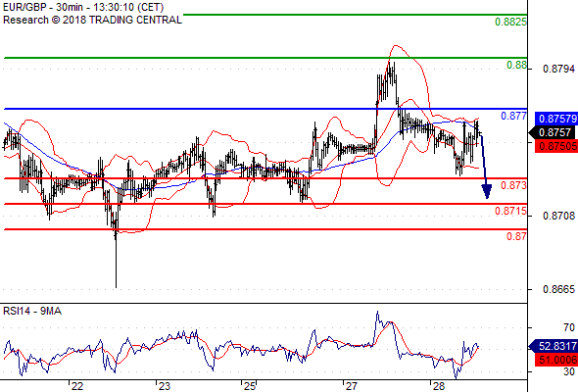This screenshot has height=392, width=578.
Task: Click 'Research © 2018 TRADING CENTRAL' text
Action: (92, 20)
